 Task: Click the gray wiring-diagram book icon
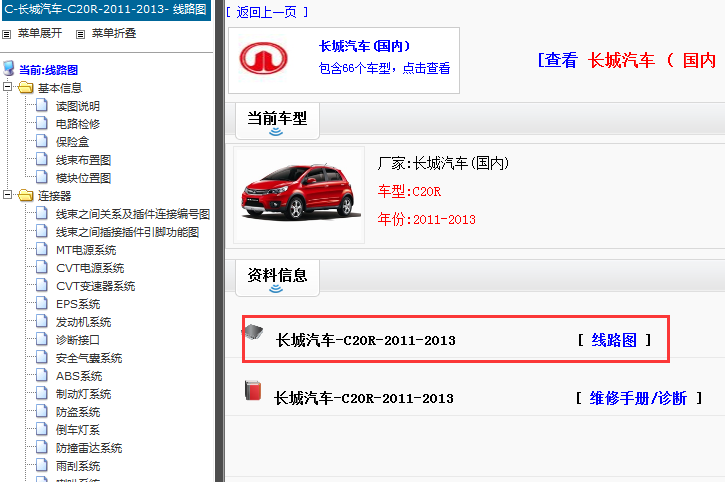pos(252,331)
